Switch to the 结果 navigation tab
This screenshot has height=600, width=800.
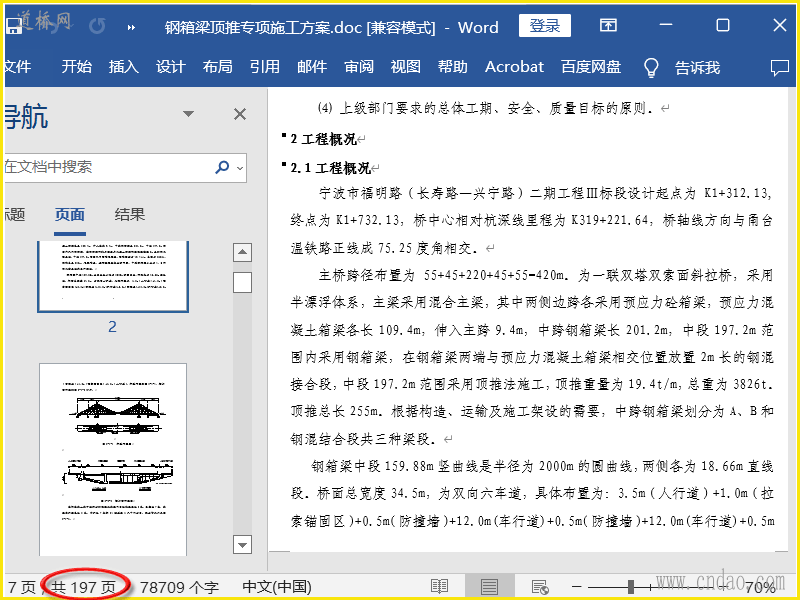pos(130,215)
